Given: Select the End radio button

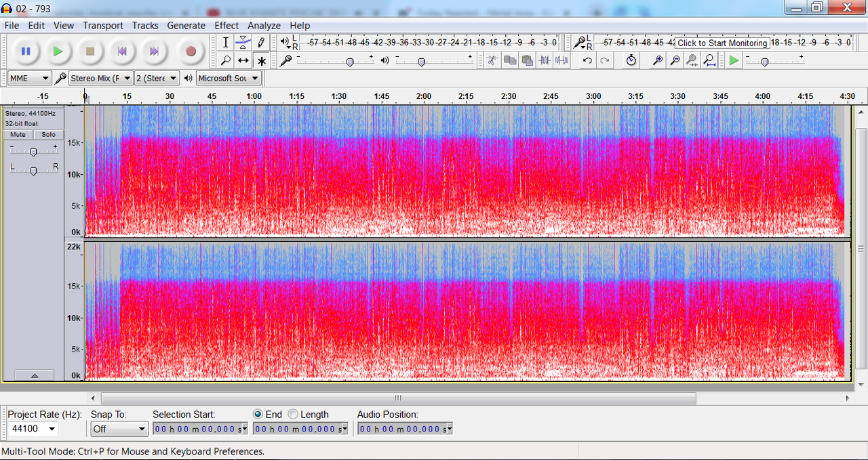Looking at the screenshot, I should click(258, 414).
